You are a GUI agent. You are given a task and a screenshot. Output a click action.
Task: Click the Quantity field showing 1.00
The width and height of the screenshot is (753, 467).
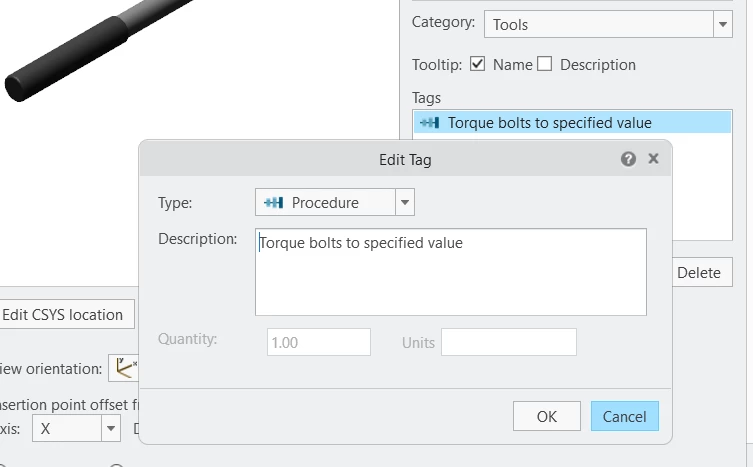pyautogui.click(x=319, y=342)
